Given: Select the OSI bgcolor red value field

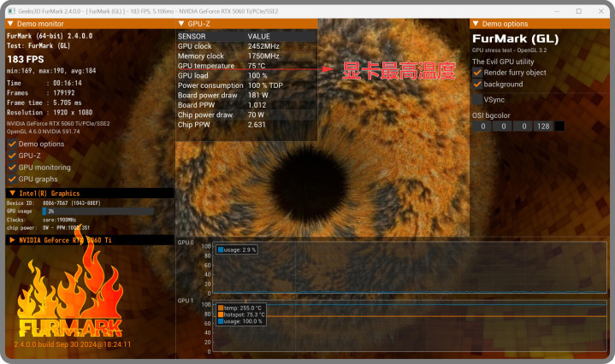Looking at the screenshot, I should [x=482, y=126].
